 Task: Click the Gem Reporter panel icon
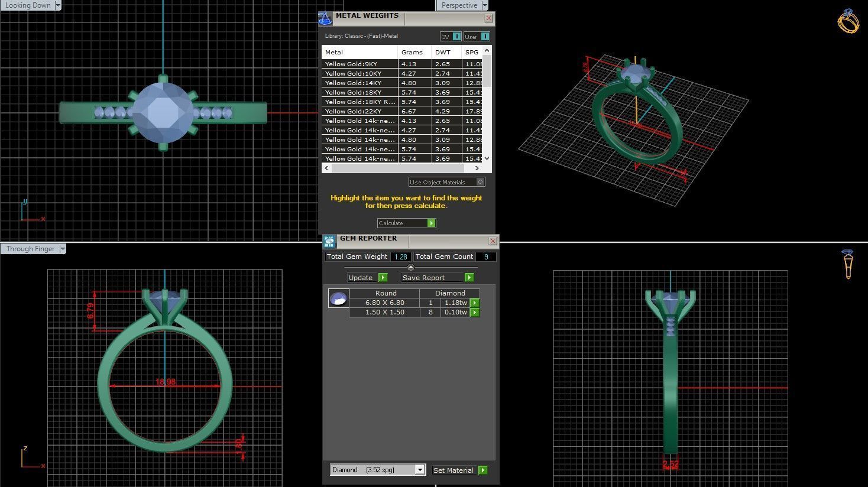pyautogui.click(x=329, y=241)
